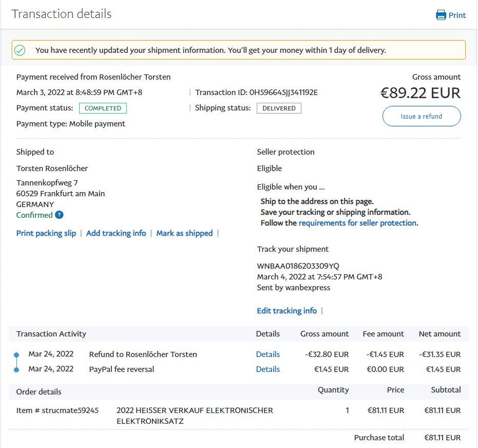Open requirements for seller protection link
This screenshot has height=448, width=478.
(x=357, y=223)
